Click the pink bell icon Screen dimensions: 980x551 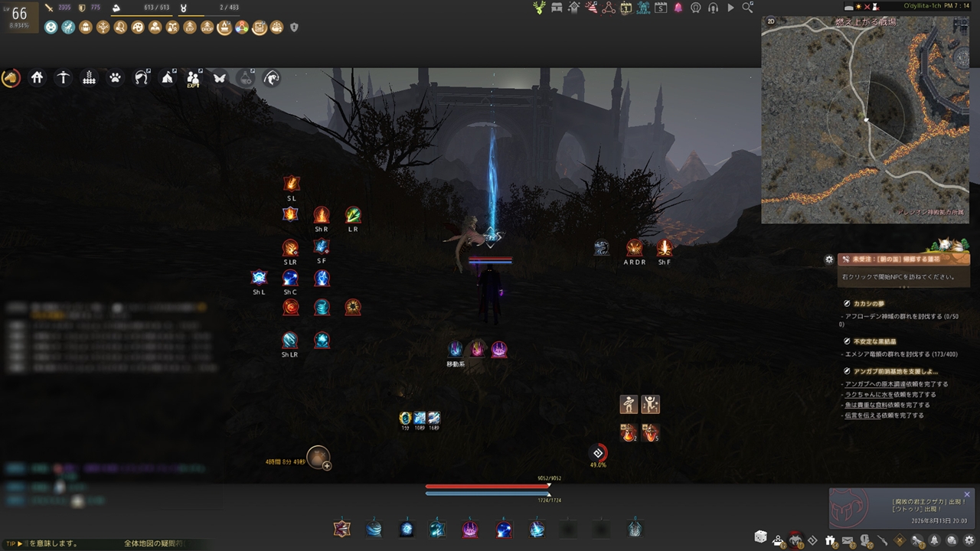[678, 8]
